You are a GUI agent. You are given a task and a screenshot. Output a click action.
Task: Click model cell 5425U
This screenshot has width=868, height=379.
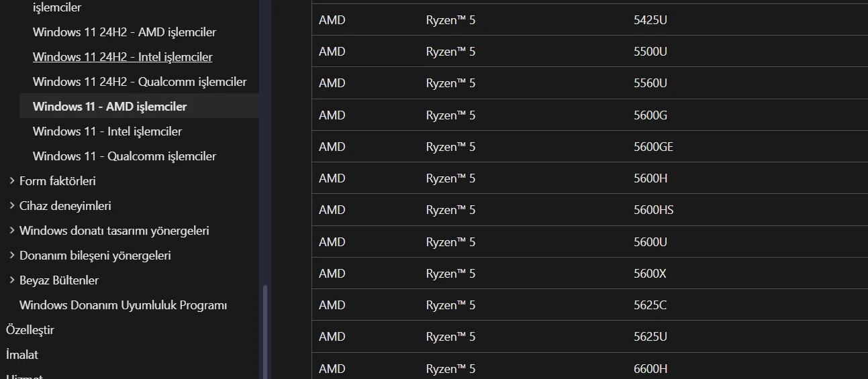tap(650, 20)
